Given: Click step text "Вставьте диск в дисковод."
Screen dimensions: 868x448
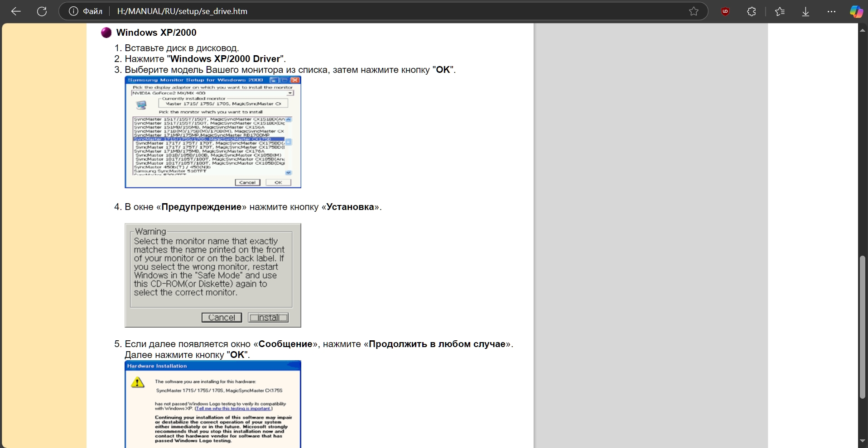Looking at the screenshot, I should (182, 48).
